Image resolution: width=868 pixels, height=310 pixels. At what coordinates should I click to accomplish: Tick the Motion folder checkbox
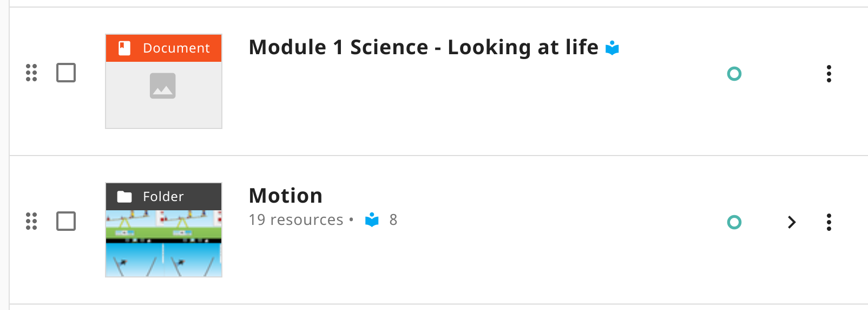(66, 221)
